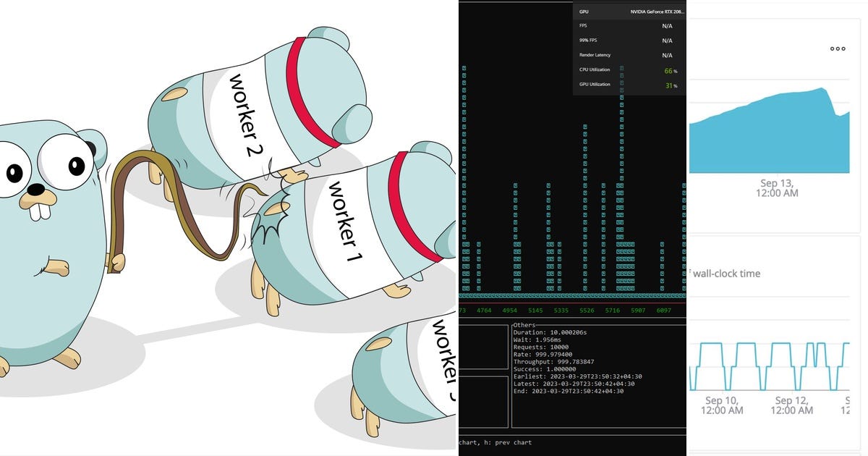868x456 pixels.
Task: Click the Render Latency row
Action: 629,55
